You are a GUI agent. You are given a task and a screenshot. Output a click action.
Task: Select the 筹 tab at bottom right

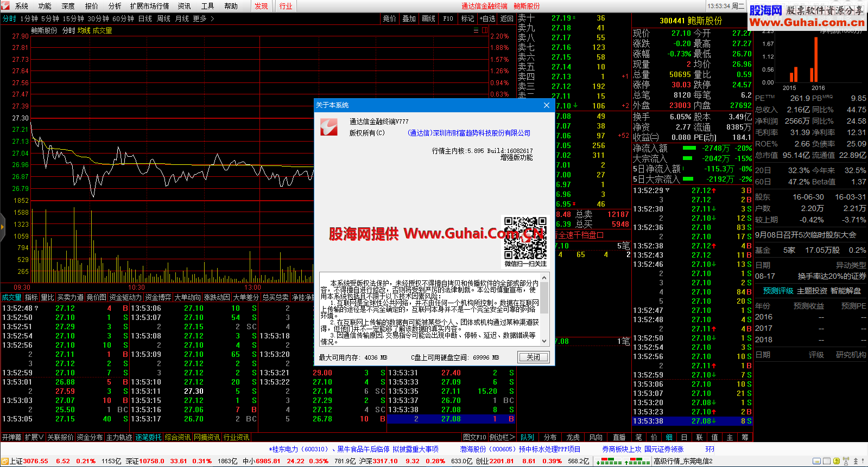(x=745, y=437)
